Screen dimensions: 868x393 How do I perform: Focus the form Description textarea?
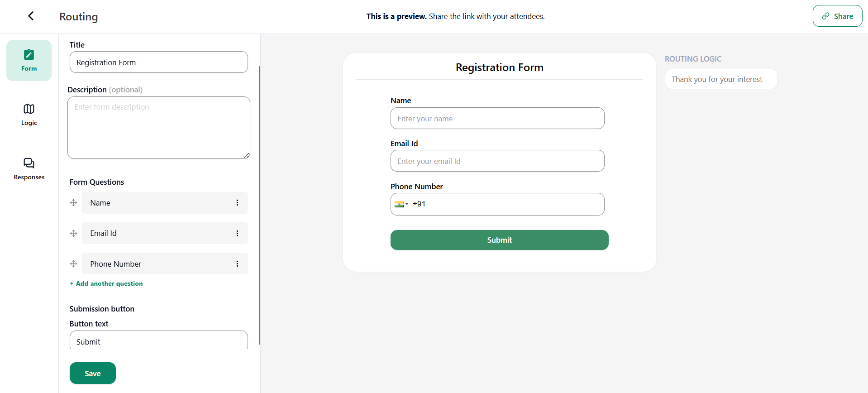[x=158, y=128]
